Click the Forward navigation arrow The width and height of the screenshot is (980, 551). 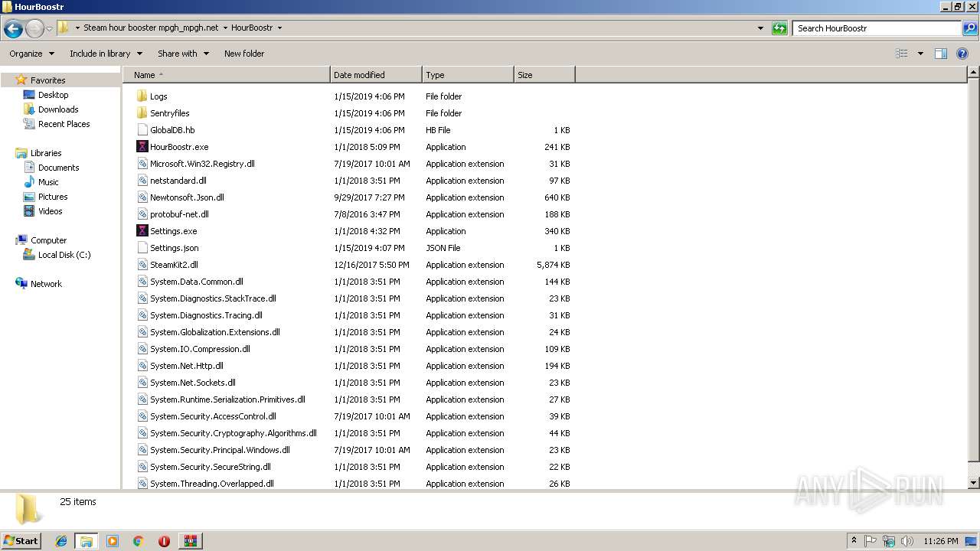[34, 29]
